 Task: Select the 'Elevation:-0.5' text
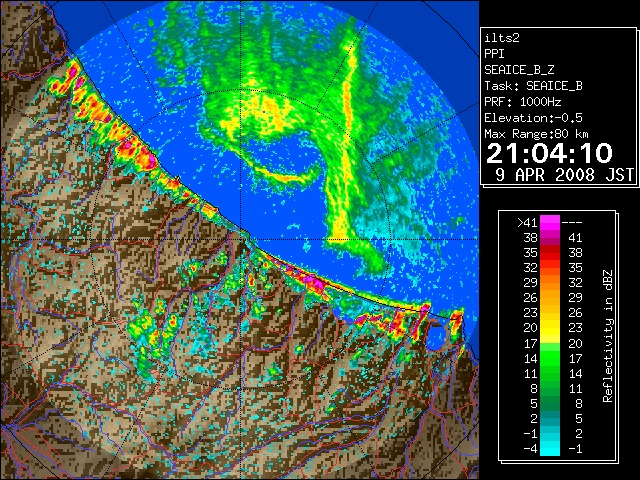533,118
